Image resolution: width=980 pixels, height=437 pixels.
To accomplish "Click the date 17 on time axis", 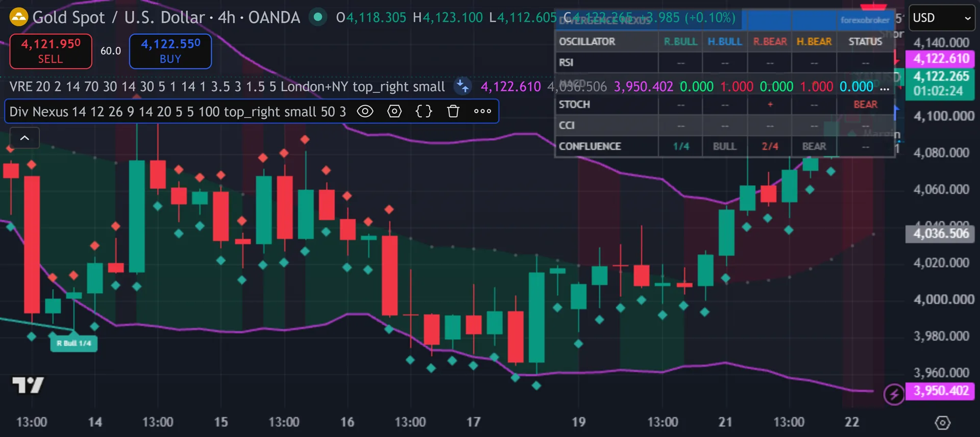I will click(x=473, y=422).
